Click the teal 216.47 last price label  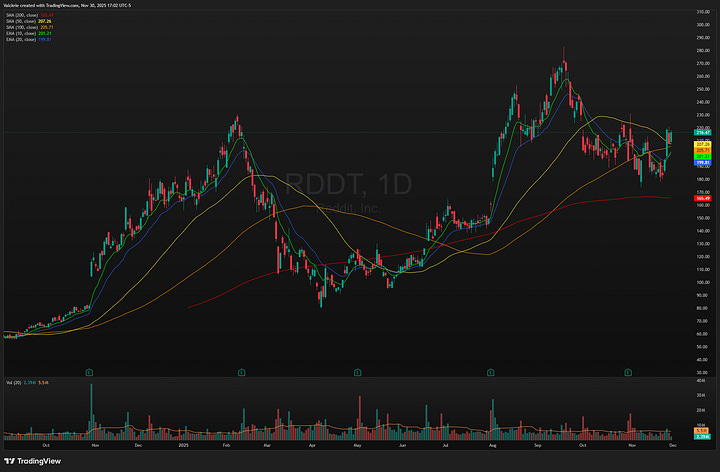point(703,132)
